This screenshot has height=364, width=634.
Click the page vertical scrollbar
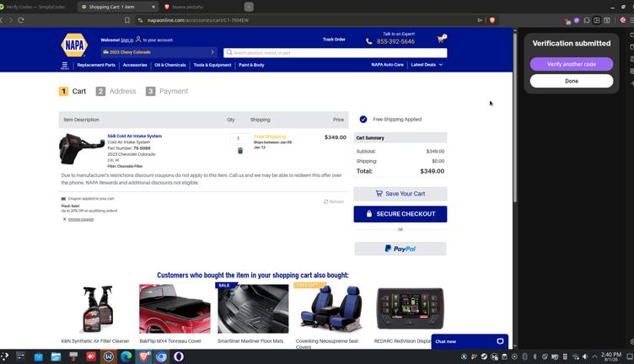(515, 117)
